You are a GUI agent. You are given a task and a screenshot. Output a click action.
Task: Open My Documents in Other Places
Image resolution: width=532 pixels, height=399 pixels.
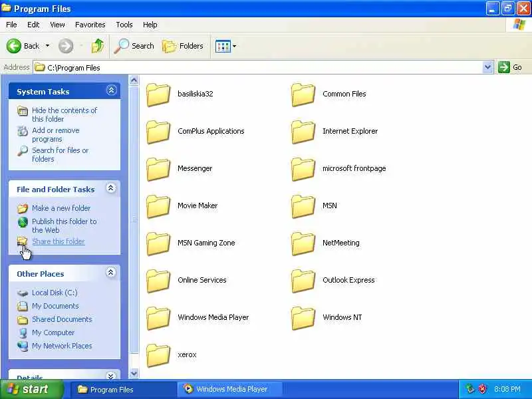pyautogui.click(x=55, y=306)
